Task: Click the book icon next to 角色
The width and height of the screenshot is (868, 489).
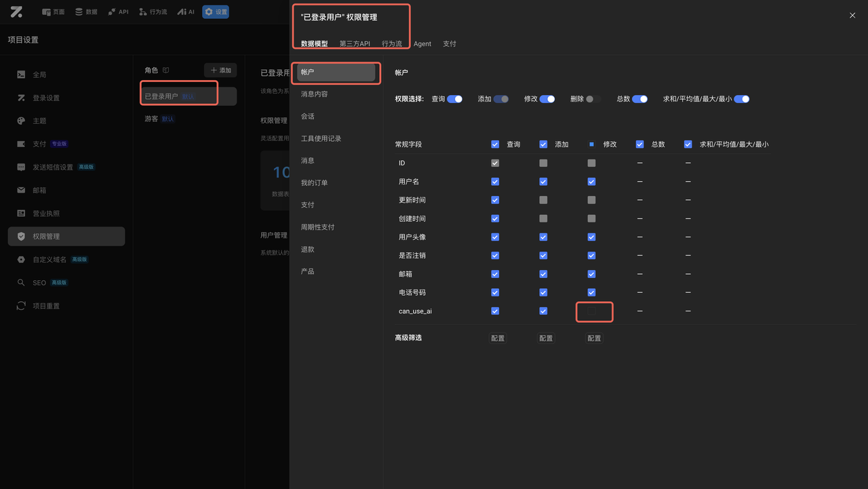Action: tap(165, 70)
